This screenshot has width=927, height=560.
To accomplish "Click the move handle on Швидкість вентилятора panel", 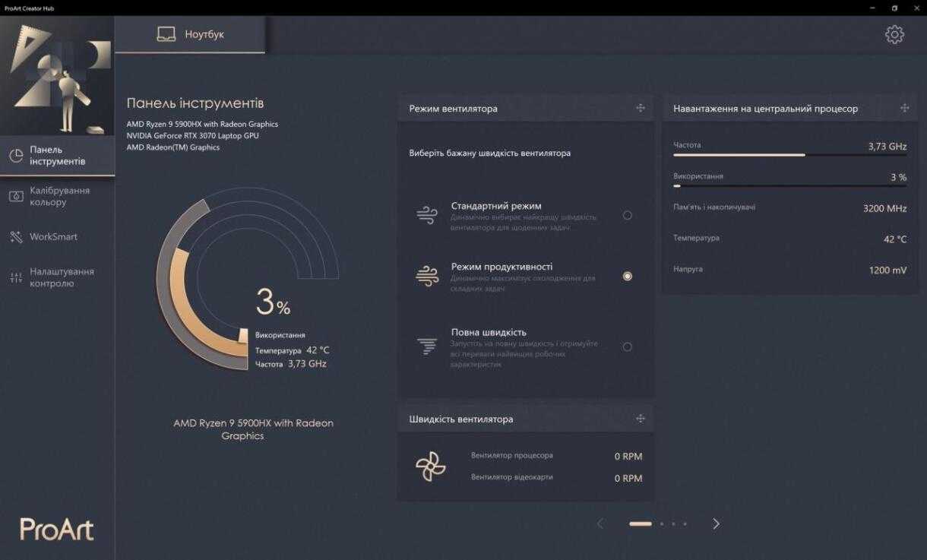I will pyautogui.click(x=641, y=419).
